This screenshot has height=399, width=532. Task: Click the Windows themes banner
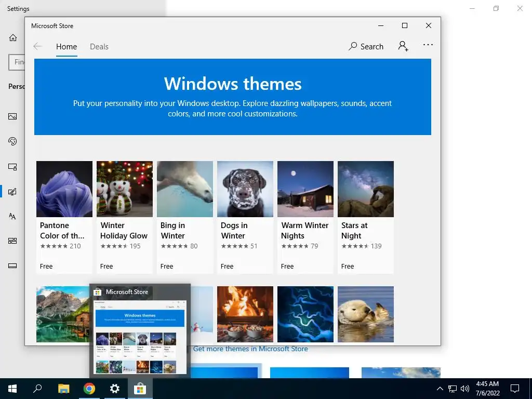233,97
